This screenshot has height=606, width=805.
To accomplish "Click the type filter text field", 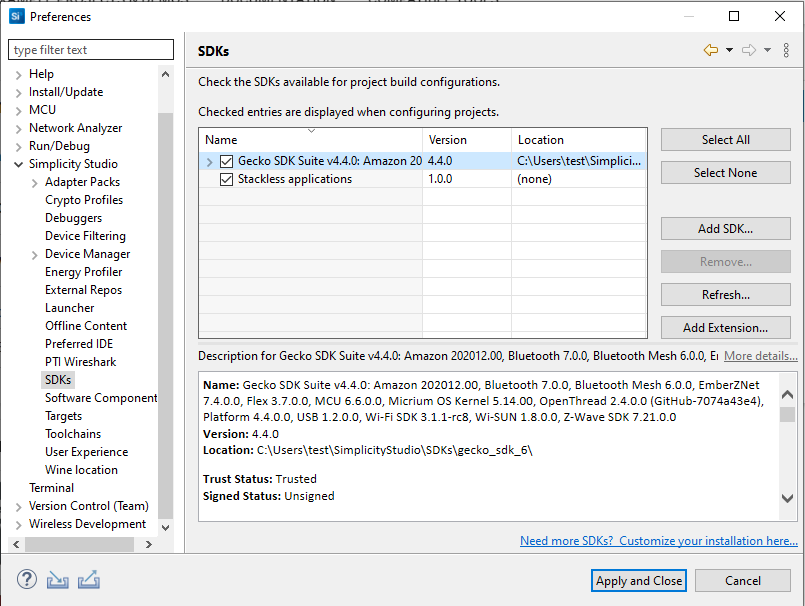I will [90, 49].
